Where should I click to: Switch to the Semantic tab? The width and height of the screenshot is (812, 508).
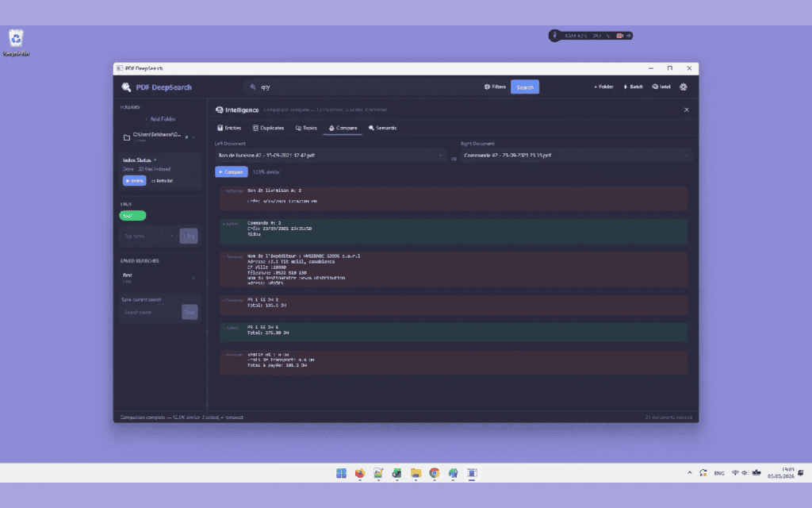click(x=383, y=128)
